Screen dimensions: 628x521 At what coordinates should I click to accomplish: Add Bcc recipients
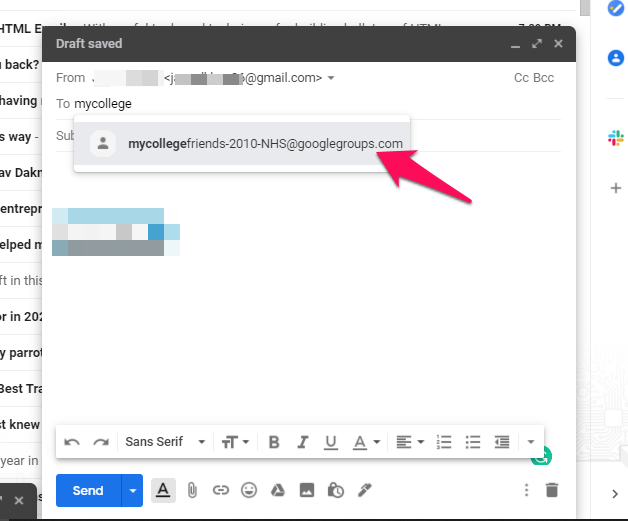point(544,78)
